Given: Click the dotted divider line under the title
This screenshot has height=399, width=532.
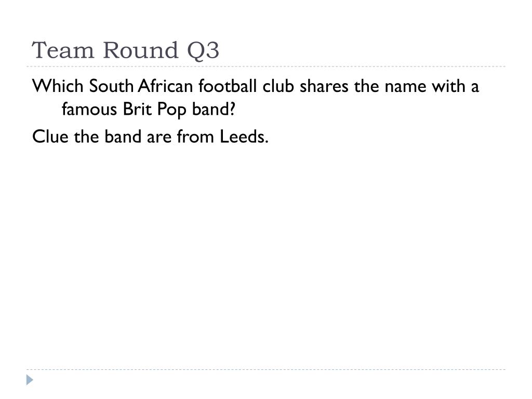Looking at the screenshot, I should (x=266, y=66).
